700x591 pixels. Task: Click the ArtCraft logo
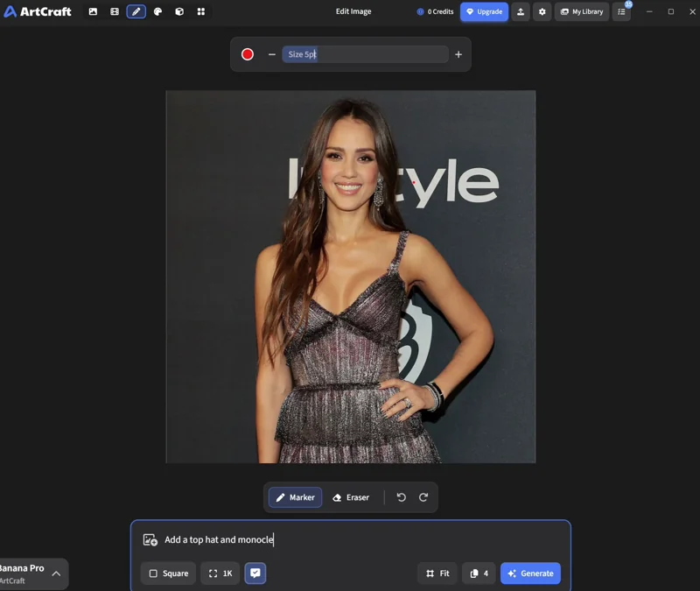point(38,11)
